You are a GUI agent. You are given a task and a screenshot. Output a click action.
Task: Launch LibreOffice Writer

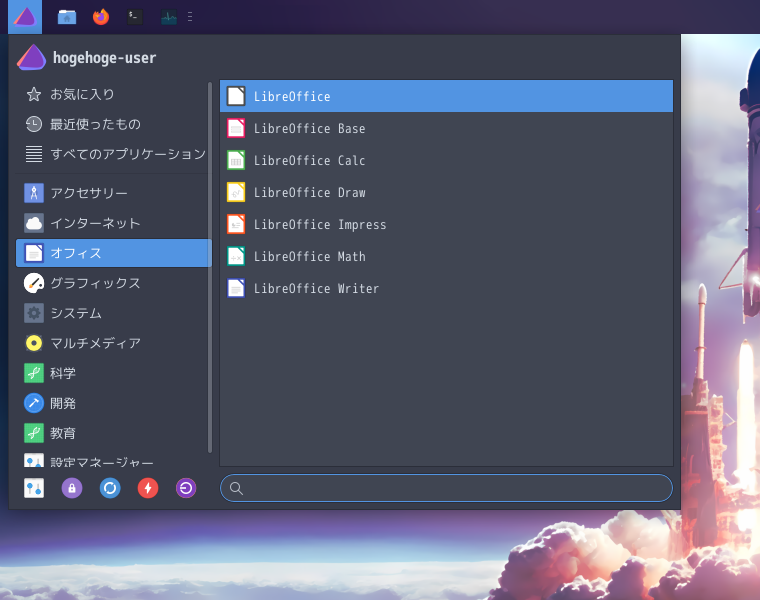point(446,288)
